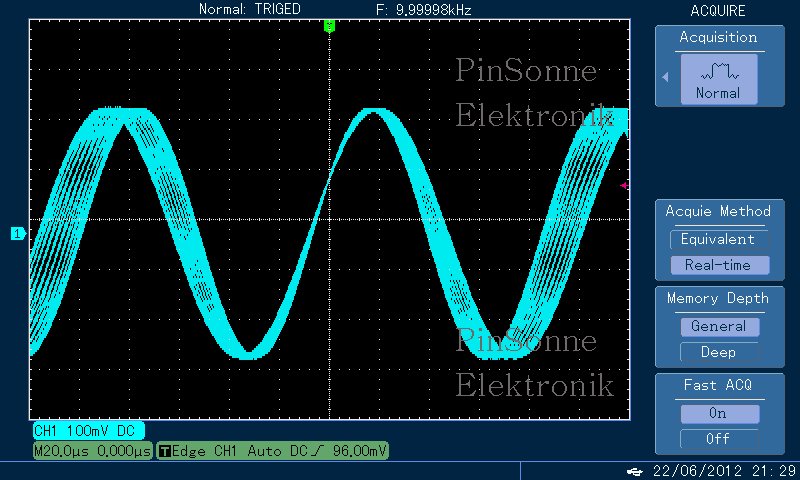
Task: Turn Fast ACQ On
Action: coord(719,413)
